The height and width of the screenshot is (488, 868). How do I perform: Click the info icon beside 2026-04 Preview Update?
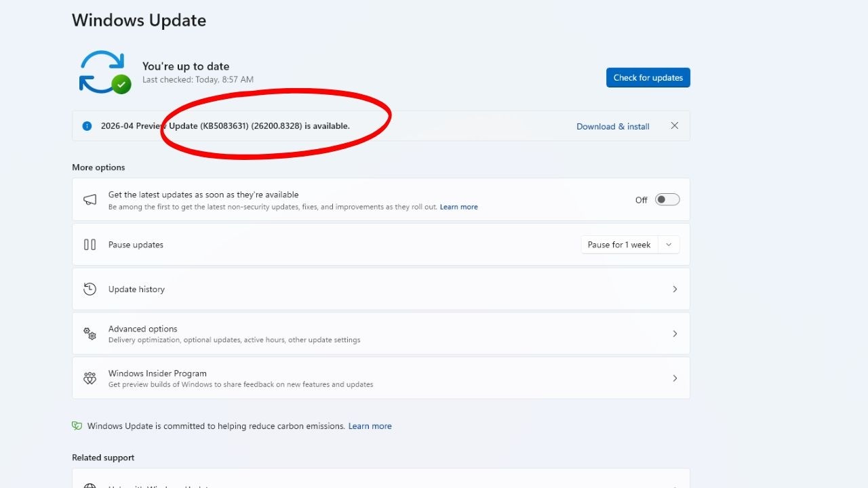[87, 126]
